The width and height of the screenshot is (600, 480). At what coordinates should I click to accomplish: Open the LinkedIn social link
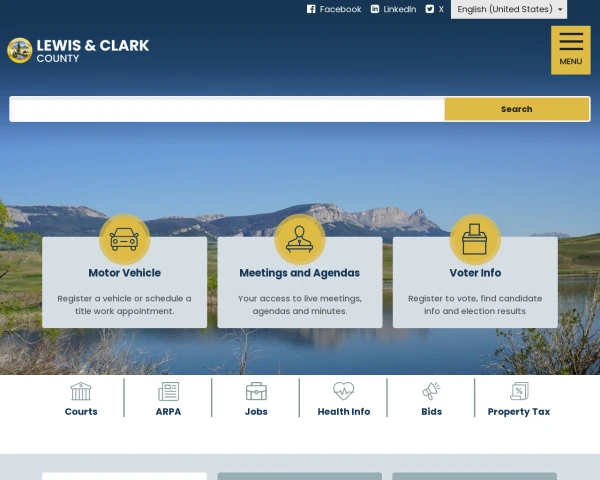tap(393, 9)
